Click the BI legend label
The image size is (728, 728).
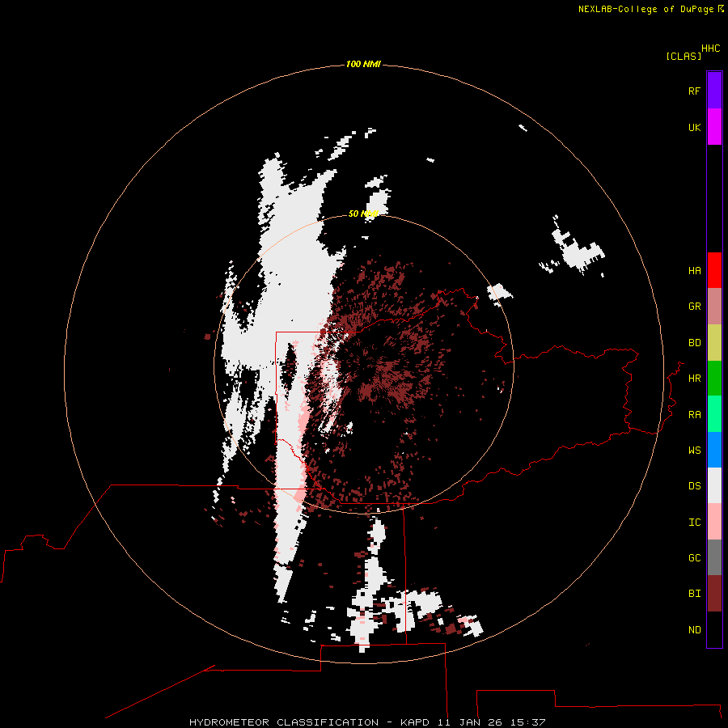pyautogui.click(x=694, y=594)
